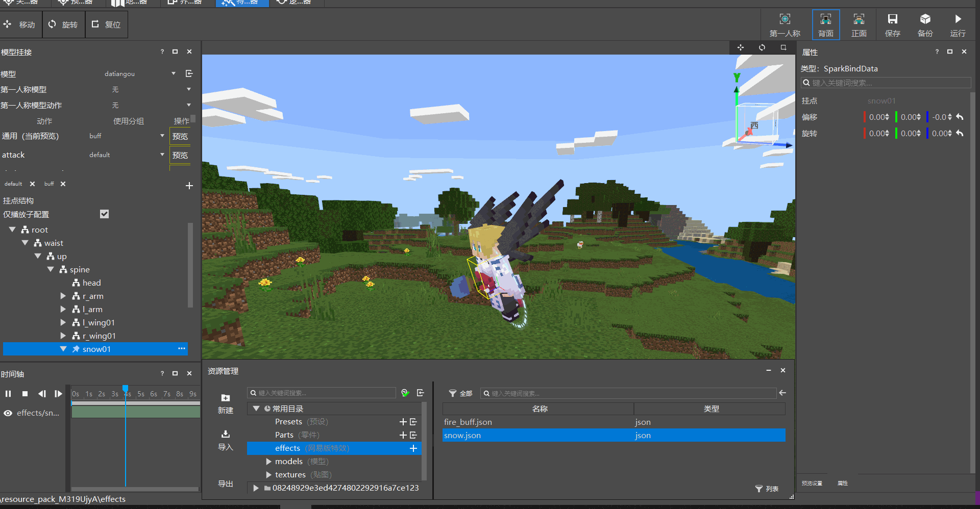Open the 第一人称模型动作 dropdown
The width and height of the screenshot is (980, 509).
pos(189,105)
